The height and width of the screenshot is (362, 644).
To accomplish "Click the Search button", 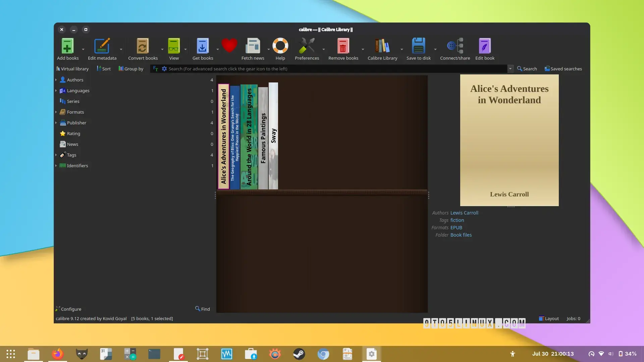I will coord(527,69).
